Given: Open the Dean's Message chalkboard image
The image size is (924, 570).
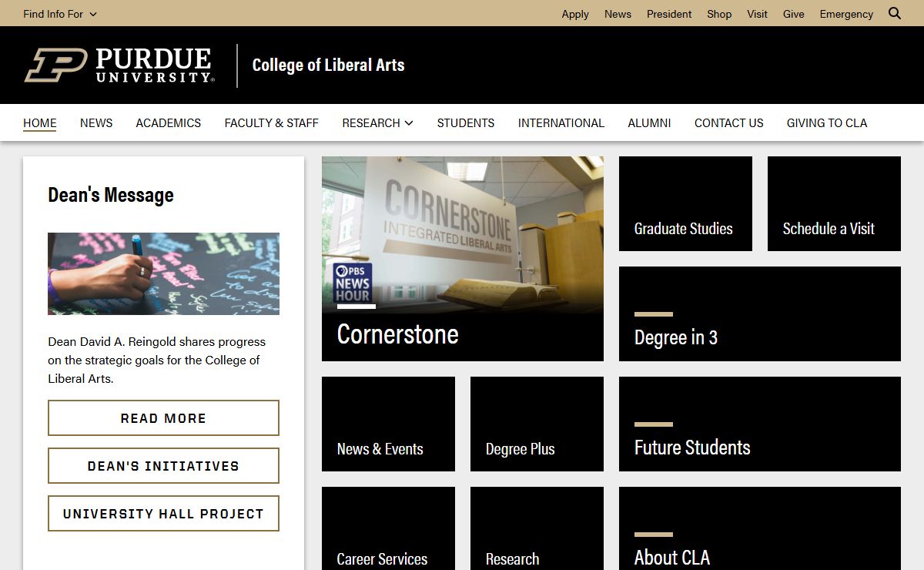Looking at the screenshot, I should pos(163,273).
